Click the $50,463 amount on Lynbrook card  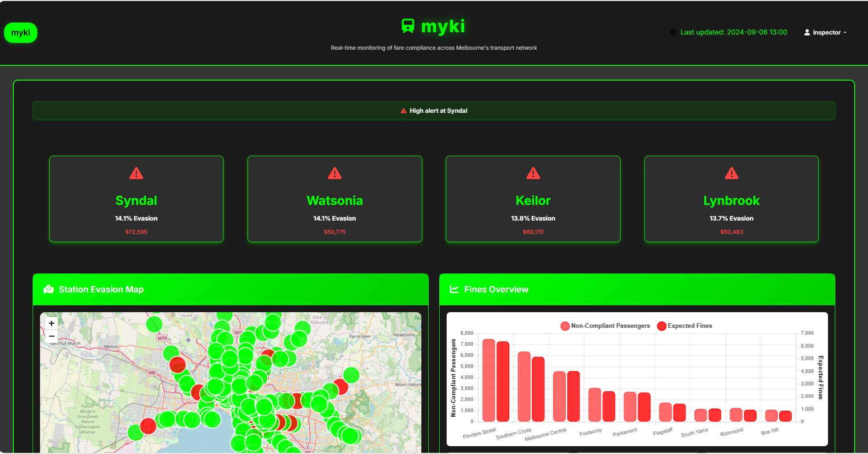coord(732,232)
